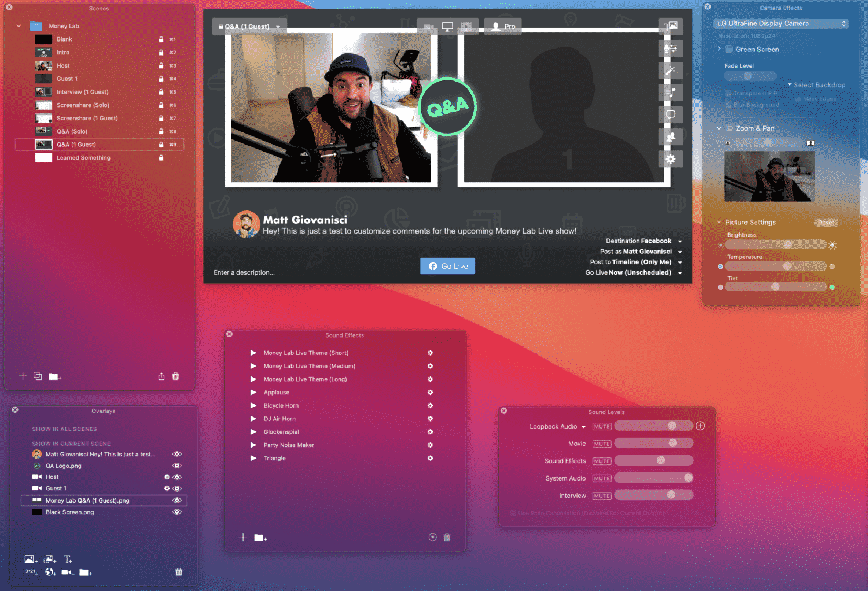
Task: Open the comments speech bubble icon
Action: 671,114
